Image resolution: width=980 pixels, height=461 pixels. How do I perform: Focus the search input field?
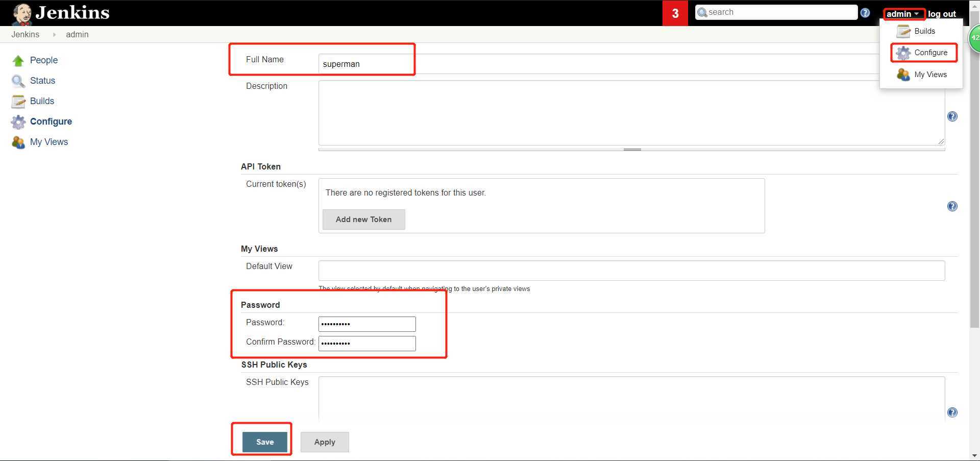tap(776, 12)
